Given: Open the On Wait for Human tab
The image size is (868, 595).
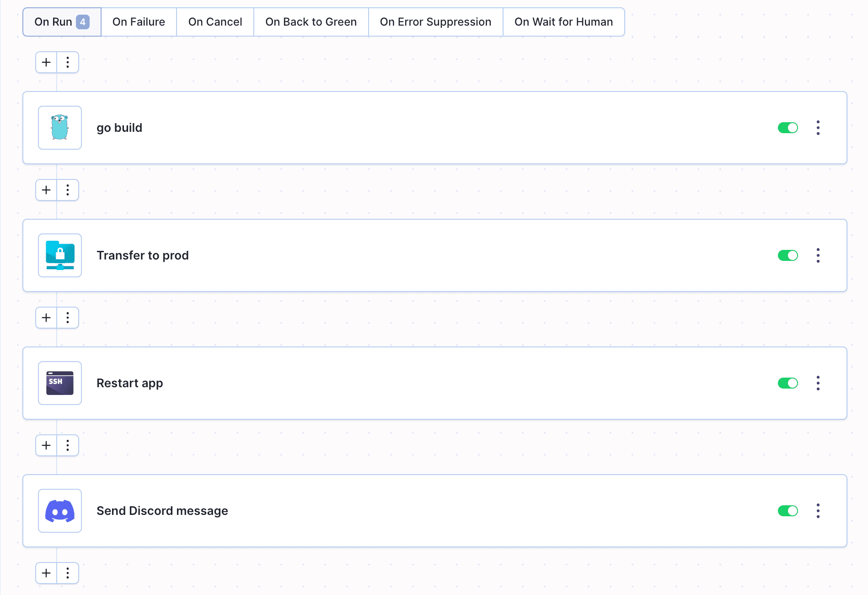Looking at the screenshot, I should click(x=563, y=22).
